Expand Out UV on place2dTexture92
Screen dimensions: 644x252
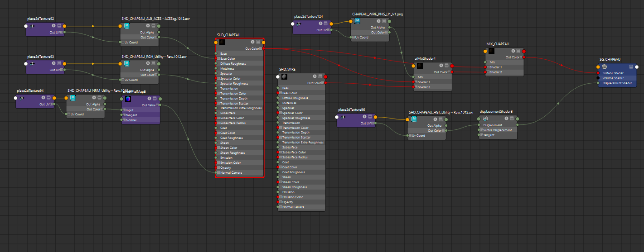tap(62, 32)
